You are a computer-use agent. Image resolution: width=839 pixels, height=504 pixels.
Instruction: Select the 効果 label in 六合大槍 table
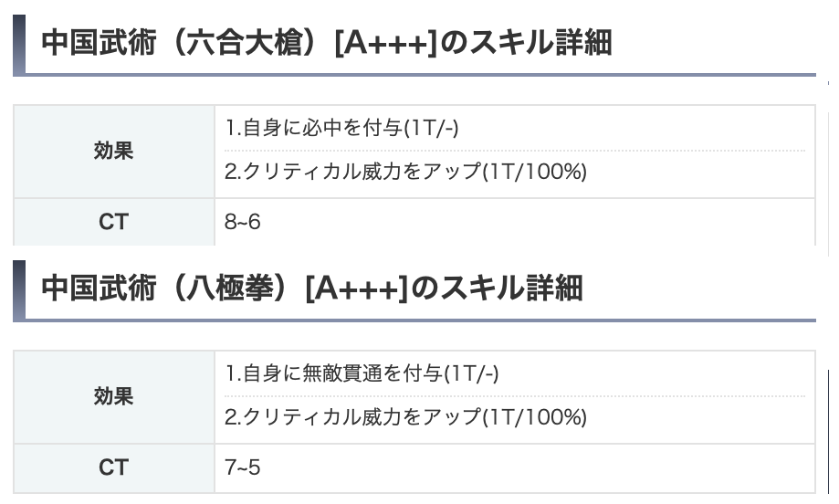click(x=113, y=152)
